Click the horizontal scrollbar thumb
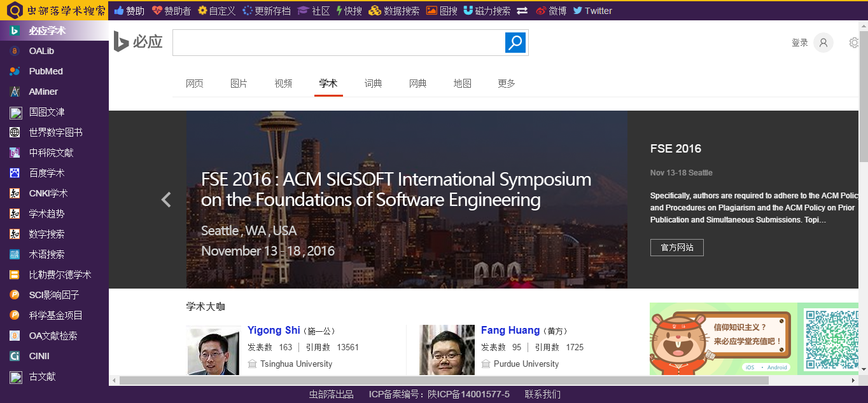The height and width of the screenshot is (403, 868). click(x=444, y=380)
